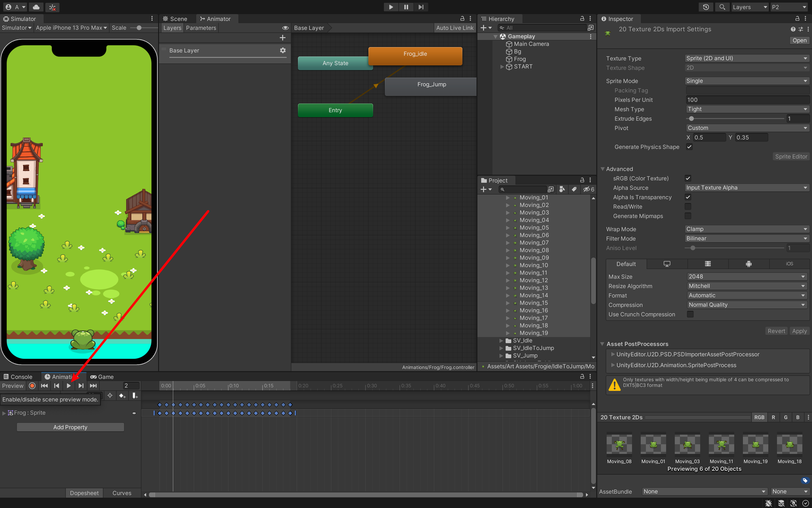Step one frame in editor toolbar
812x508 pixels.
tap(421, 7)
